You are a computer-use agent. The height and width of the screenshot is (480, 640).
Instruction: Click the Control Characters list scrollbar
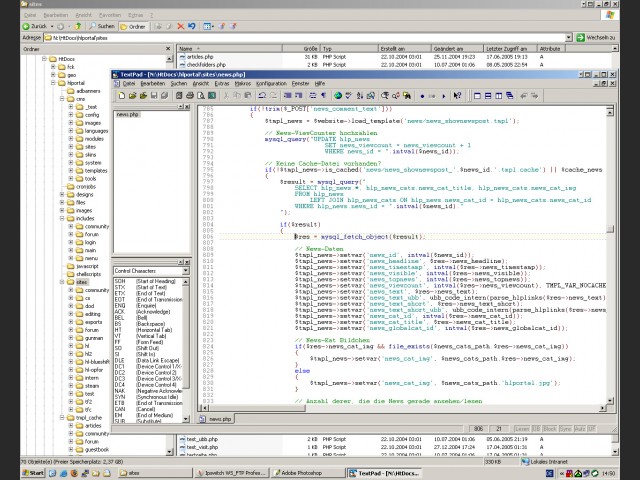click(x=186, y=350)
